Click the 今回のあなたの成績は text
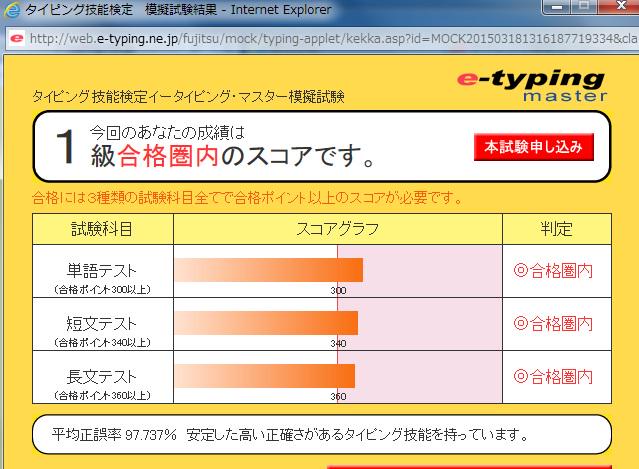The image size is (639, 469). (167, 132)
